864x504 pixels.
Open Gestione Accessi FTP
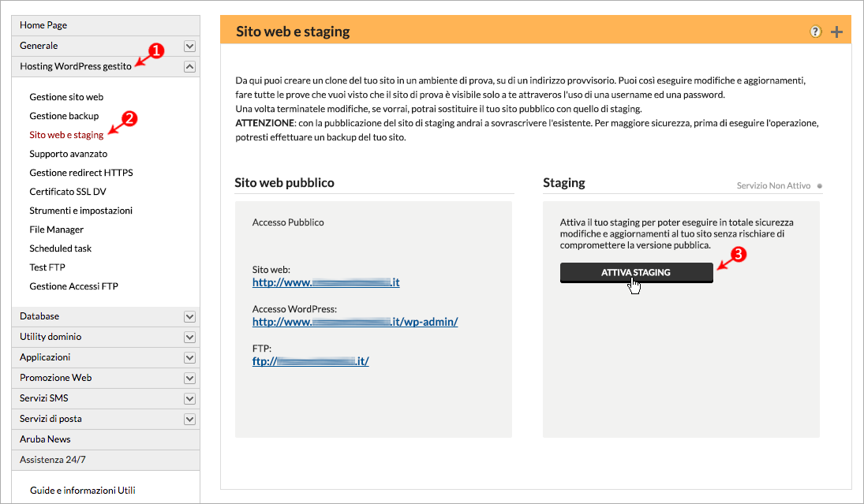(x=73, y=286)
